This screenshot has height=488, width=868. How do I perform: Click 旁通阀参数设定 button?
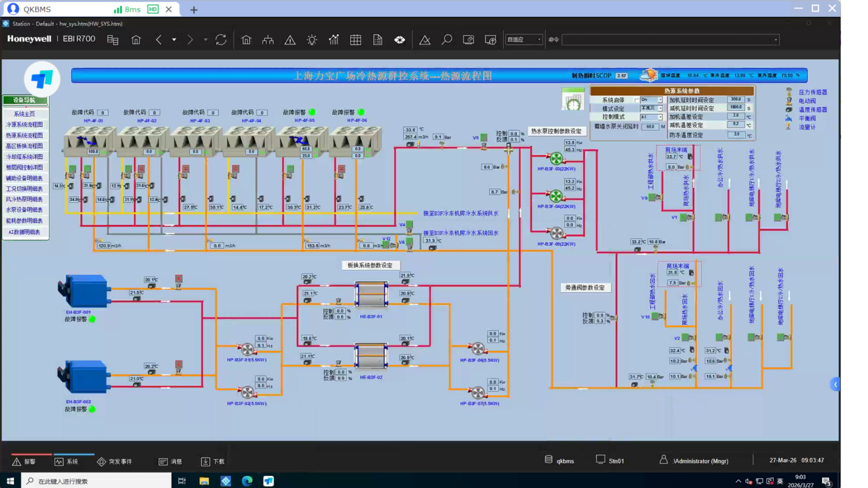click(x=585, y=288)
